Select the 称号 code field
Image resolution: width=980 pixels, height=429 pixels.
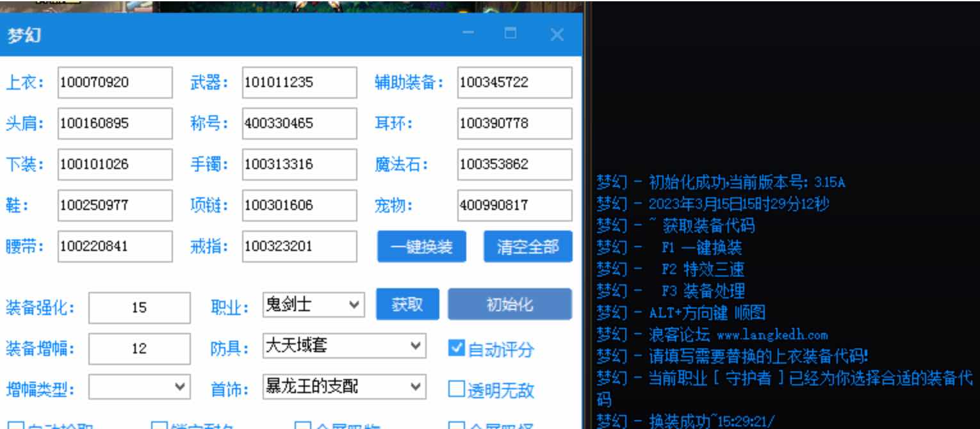(299, 124)
